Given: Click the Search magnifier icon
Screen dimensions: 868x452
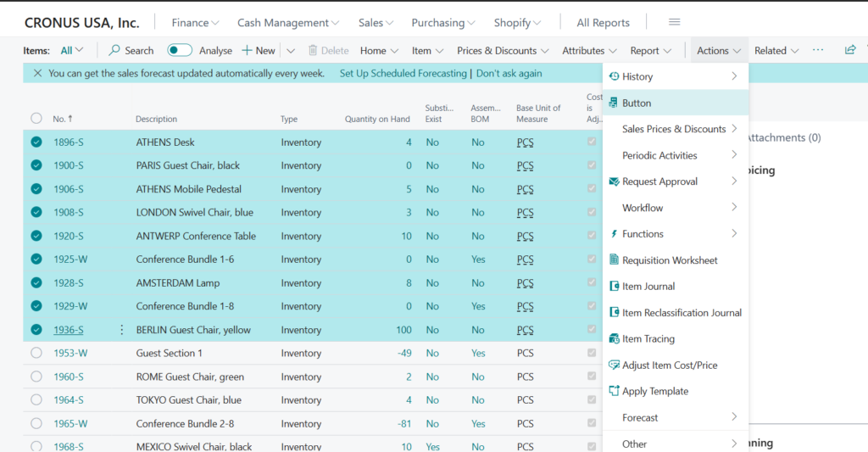Looking at the screenshot, I should 114,50.
